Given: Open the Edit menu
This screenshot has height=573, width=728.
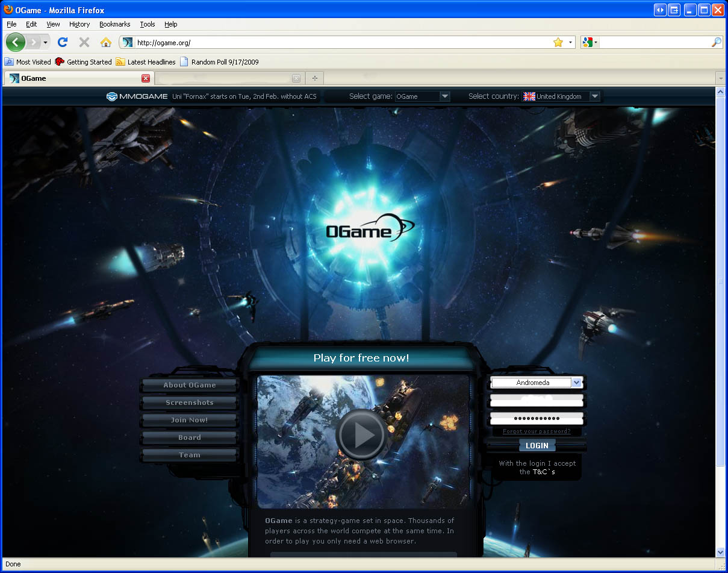Looking at the screenshot, I should (x=31, y=24).
